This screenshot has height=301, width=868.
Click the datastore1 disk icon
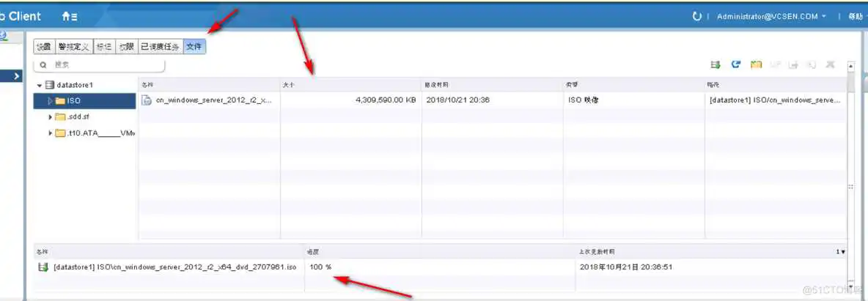[50, 85]
